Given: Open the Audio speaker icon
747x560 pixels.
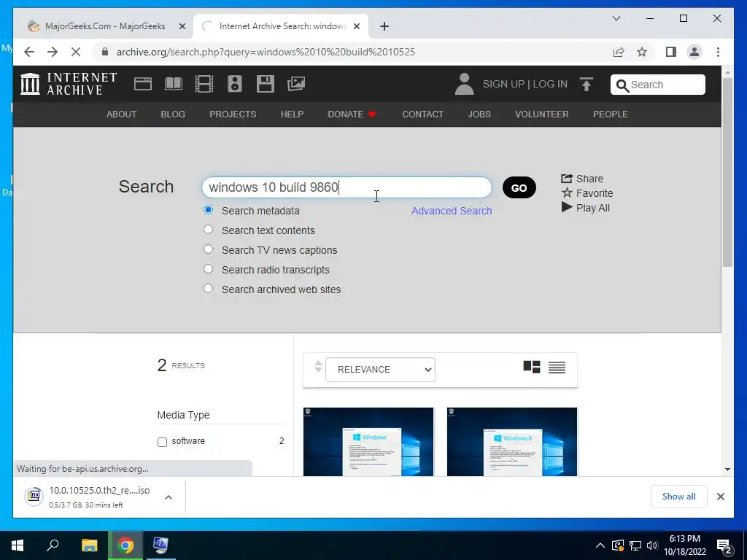Looking at the screenshot, I should tap(234, 84).
